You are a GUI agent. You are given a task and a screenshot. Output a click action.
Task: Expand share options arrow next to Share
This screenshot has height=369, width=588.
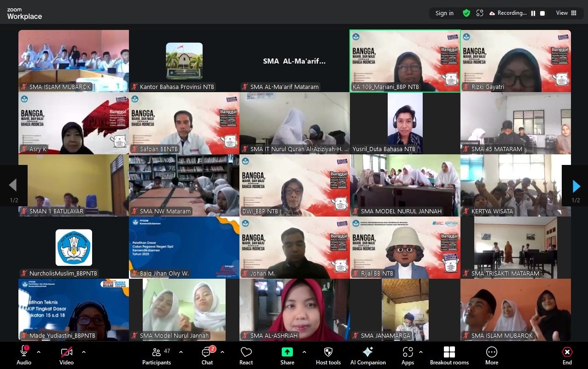304,352
